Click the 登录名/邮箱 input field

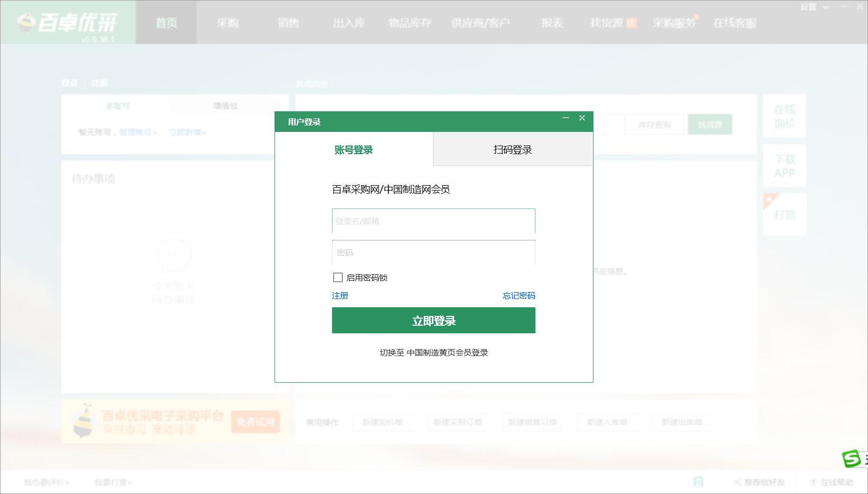(x=433, y=221)
